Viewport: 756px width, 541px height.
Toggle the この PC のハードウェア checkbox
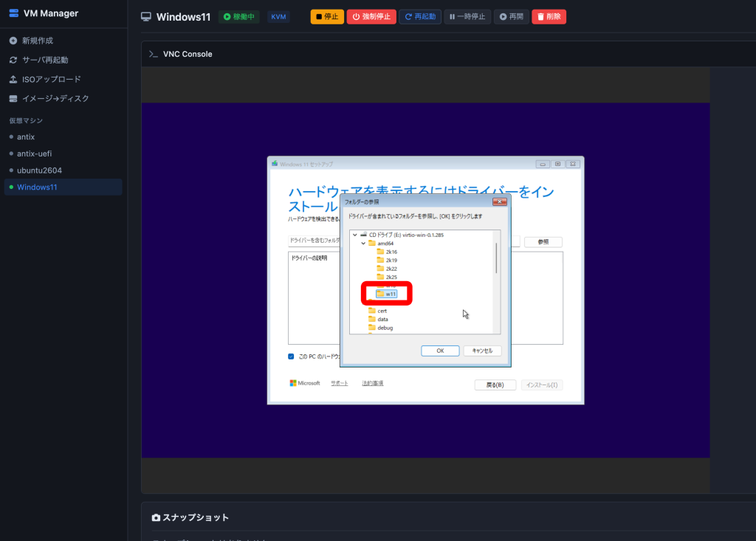tap(291, 356)
